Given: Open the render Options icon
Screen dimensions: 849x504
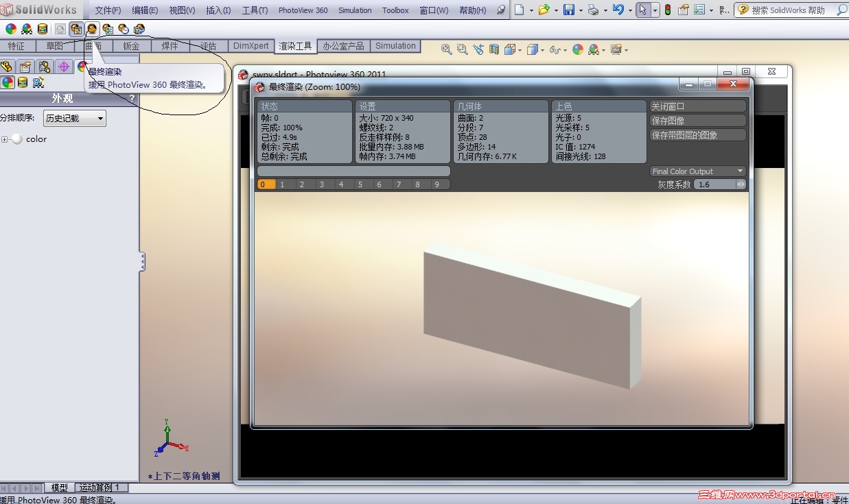Looking at the screenshot, I should (x=108, y=29).
